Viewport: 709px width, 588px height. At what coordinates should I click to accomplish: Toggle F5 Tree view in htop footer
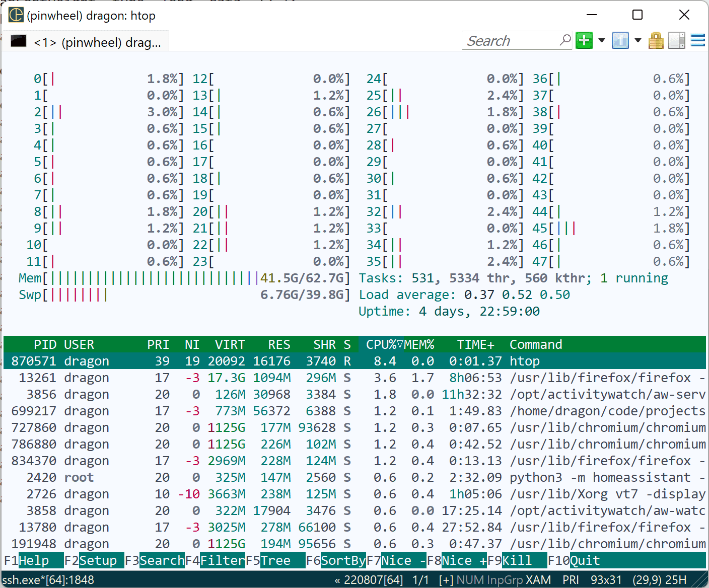275,560
